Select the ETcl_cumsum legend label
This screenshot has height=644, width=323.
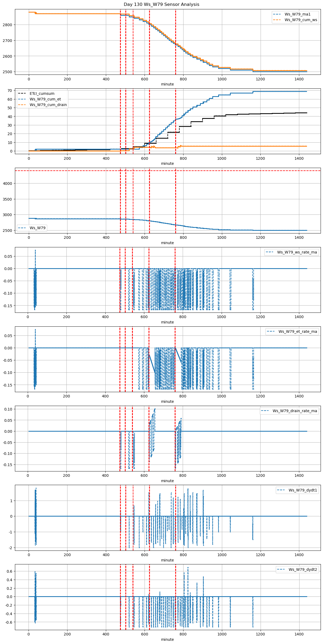pos(42,93)
